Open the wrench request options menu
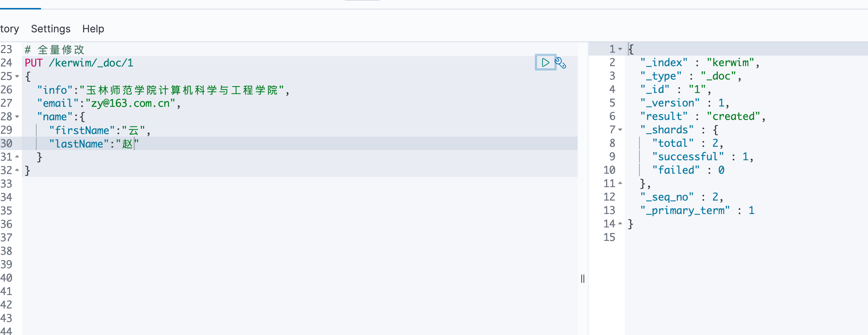Viewport: 868px width, 335px height. pos(561,63)
